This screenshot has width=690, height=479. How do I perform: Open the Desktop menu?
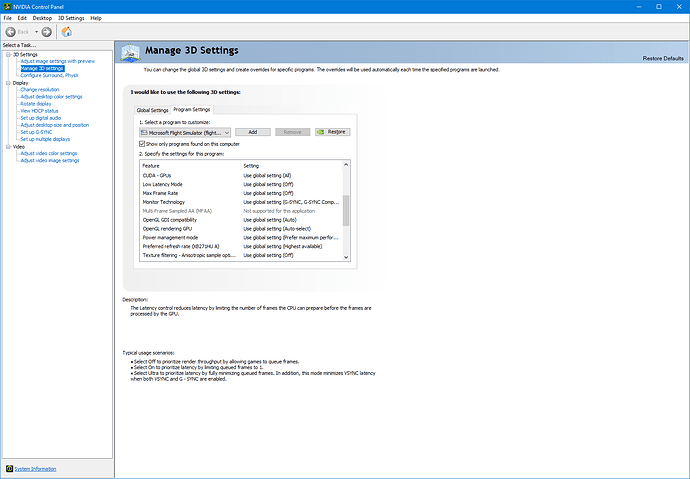coord(42,18)
